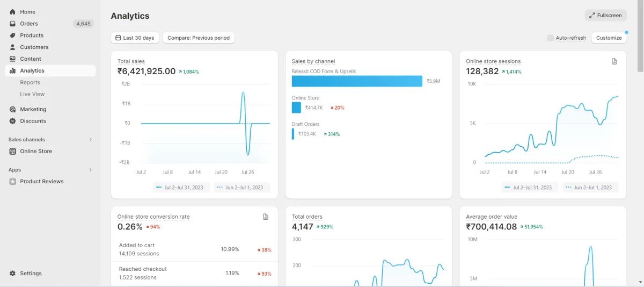The image size is (644, 287).
Task: Toggle Jun 2–Jul 1 legend on sessions chart
Action: pos(590,188)
